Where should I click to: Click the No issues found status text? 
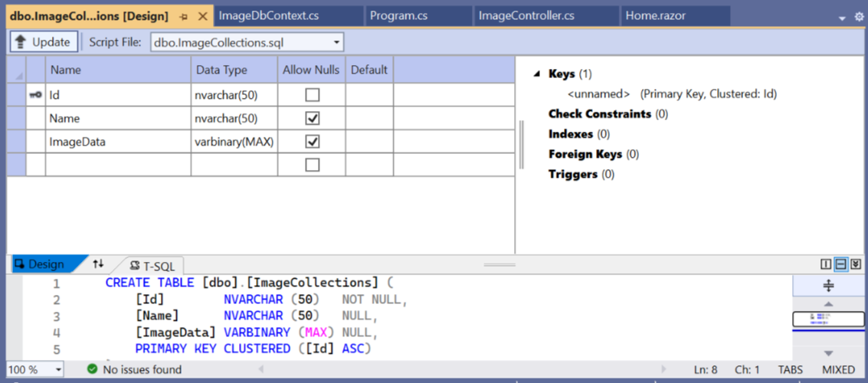click(142, 369)
